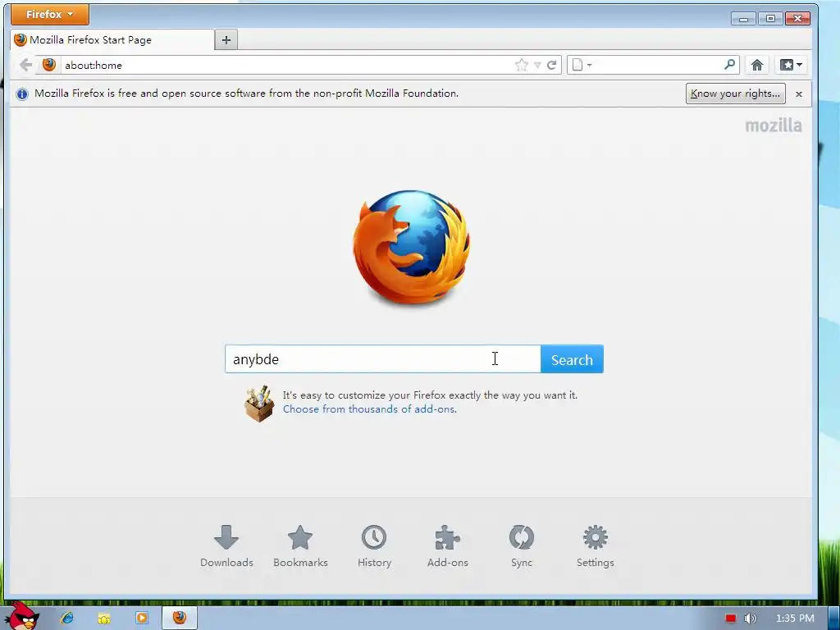Click the large Firefox logo
Screen dimensions: 840x630
412,247
